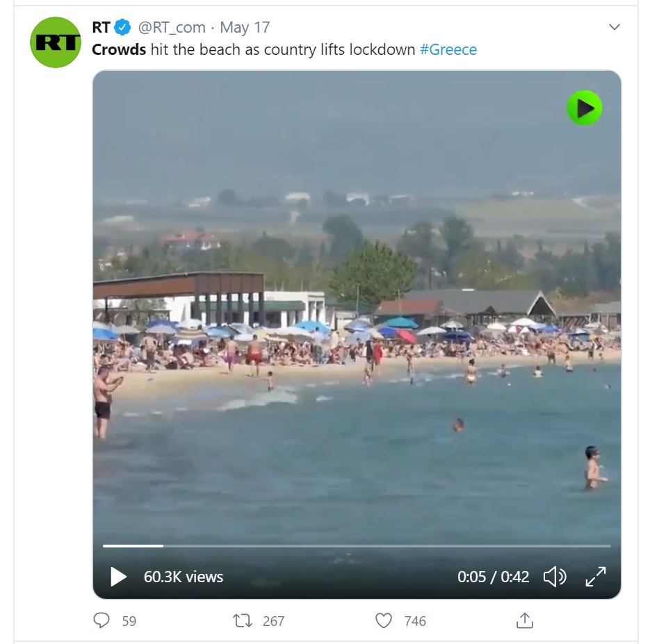Click the RT profile avatar logo
650x644 pixels.
point(56,42)
